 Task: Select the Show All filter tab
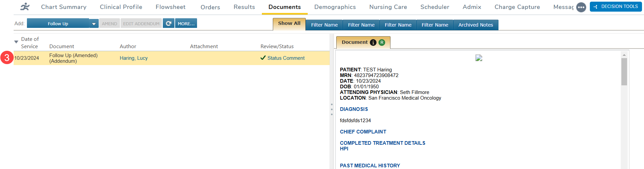[x=289, y=24]
